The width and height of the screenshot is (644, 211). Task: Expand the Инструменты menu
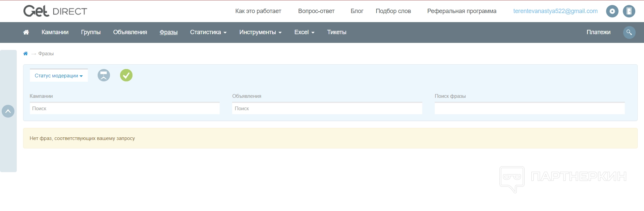click(260, 32)
